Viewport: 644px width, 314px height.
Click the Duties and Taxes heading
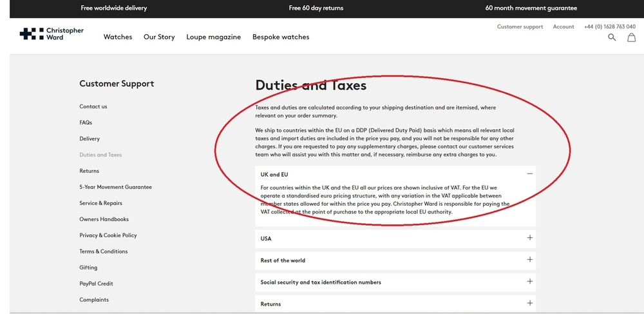(311, 86)
